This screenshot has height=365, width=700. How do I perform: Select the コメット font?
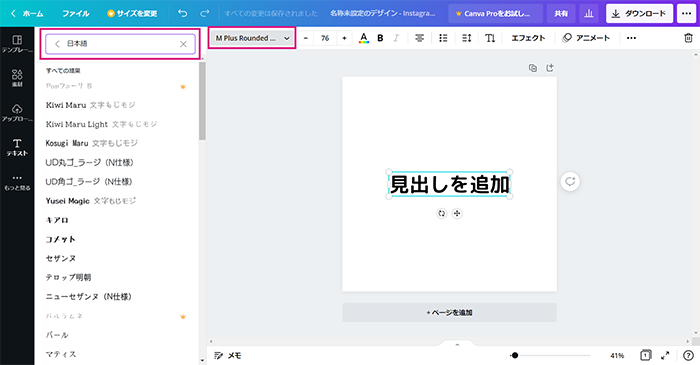click(x=61, y=239)
